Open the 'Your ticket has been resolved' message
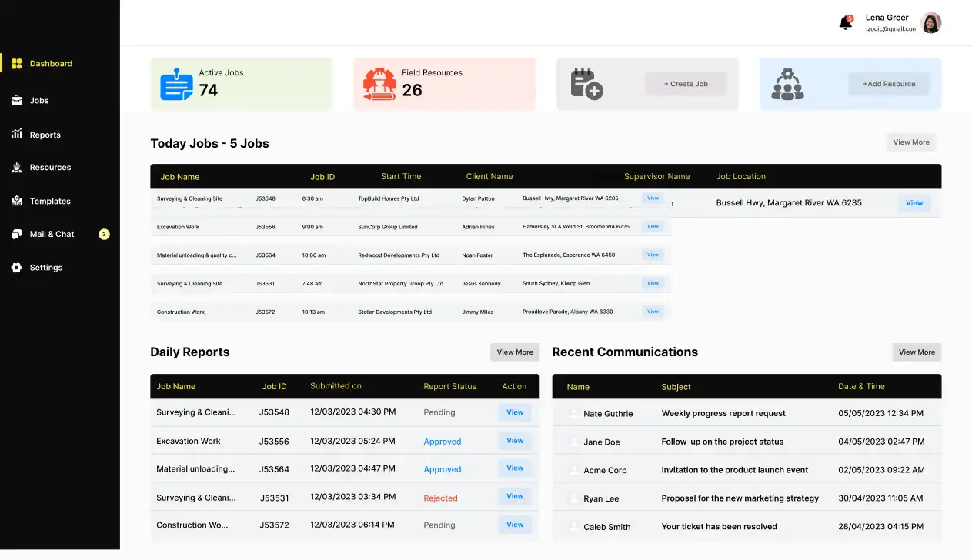Image resolution: width=972 pixels, height=560 pixels. (719, 527)
